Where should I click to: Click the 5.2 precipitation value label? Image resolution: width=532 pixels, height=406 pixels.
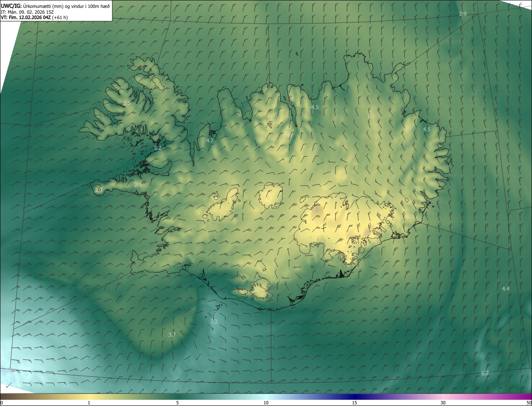158,148
